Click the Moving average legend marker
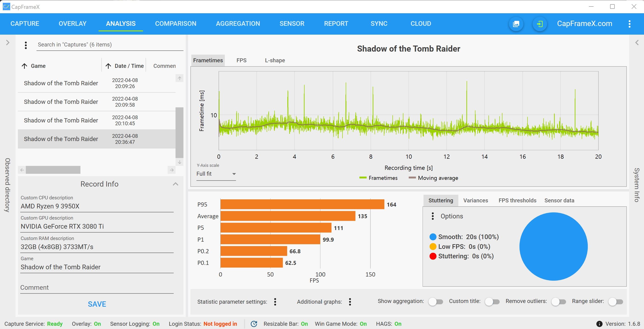The width and height of the screenshot is (644, 329). click(412, 178)
